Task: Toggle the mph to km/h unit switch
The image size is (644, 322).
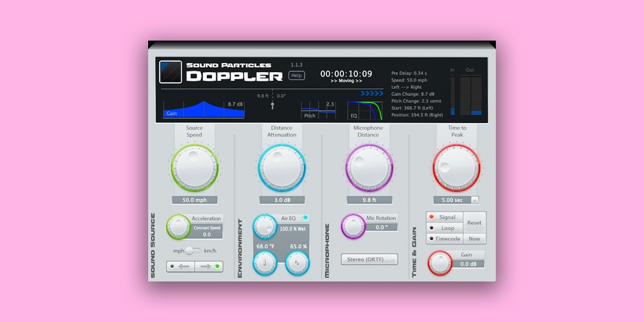Action: pos(193,251)
